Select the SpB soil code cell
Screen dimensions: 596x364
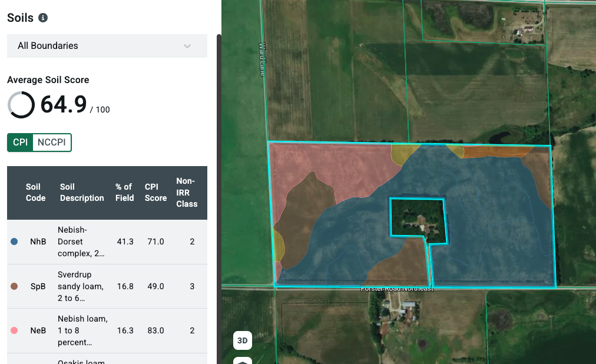pos(38,286)
